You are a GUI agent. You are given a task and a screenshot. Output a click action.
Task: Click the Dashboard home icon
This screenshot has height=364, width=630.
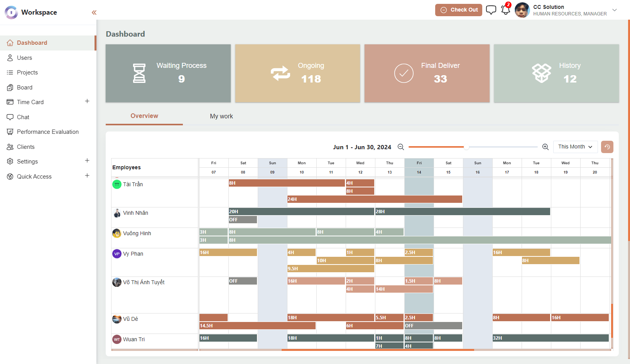(10, 43)
